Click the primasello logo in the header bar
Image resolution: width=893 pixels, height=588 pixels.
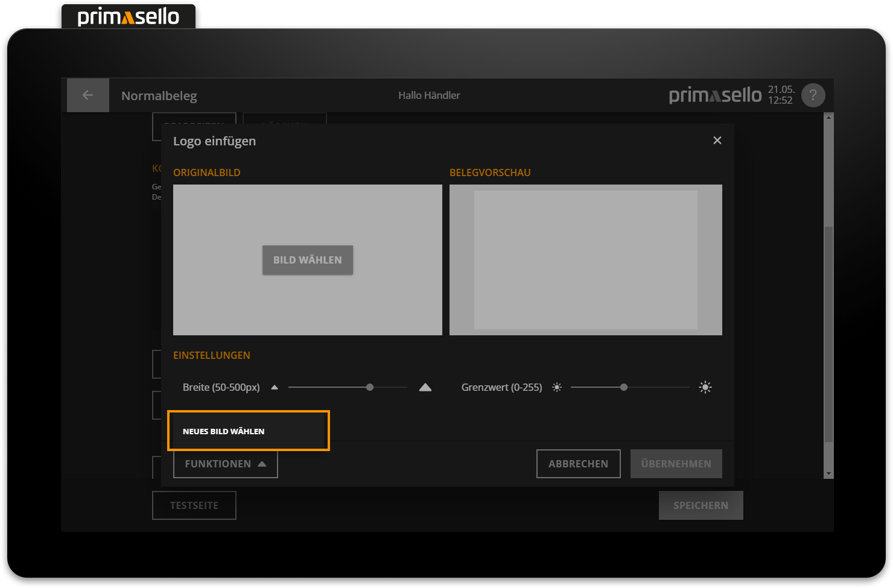[715, 95]
